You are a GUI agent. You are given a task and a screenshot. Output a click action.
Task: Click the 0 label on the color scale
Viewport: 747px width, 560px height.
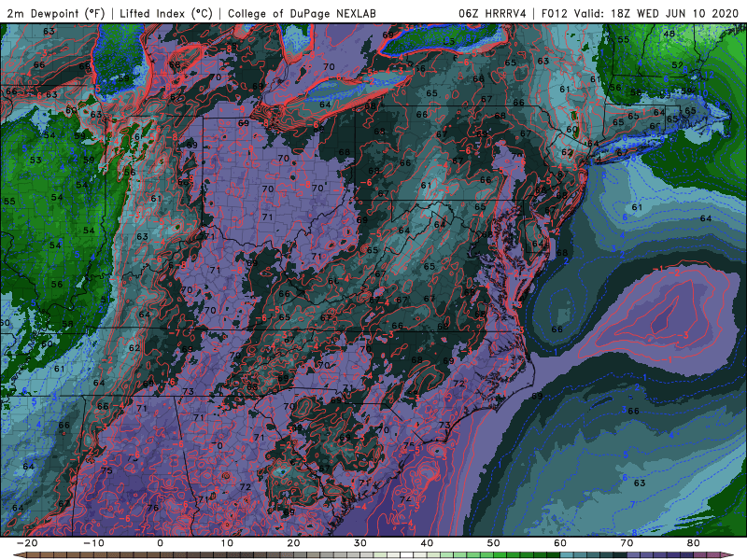tap(160, 543)
